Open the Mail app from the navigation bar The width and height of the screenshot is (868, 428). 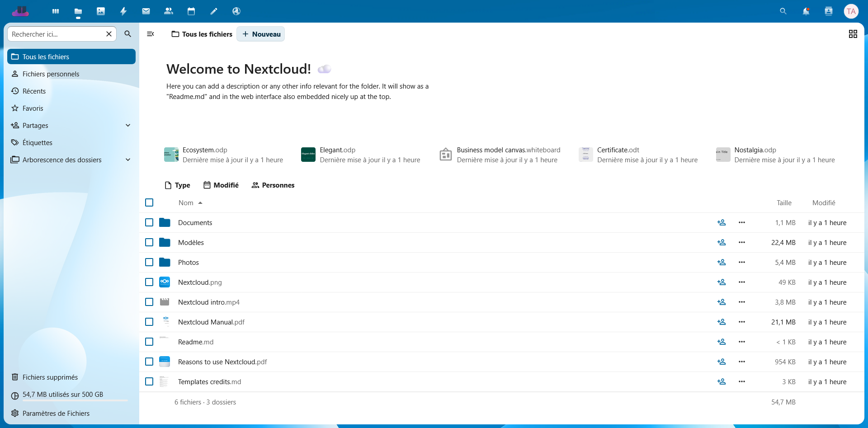tap(146, 11)
